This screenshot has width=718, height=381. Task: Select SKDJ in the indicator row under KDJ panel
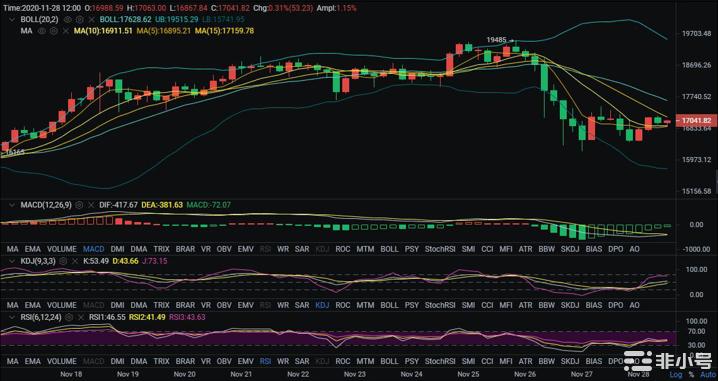coord(570,305)
